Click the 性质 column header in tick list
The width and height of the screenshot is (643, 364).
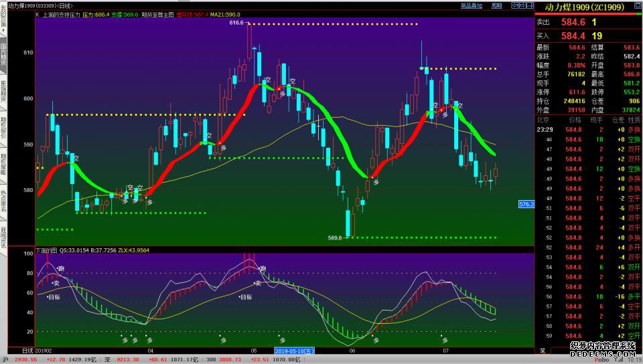coord(634,120)
